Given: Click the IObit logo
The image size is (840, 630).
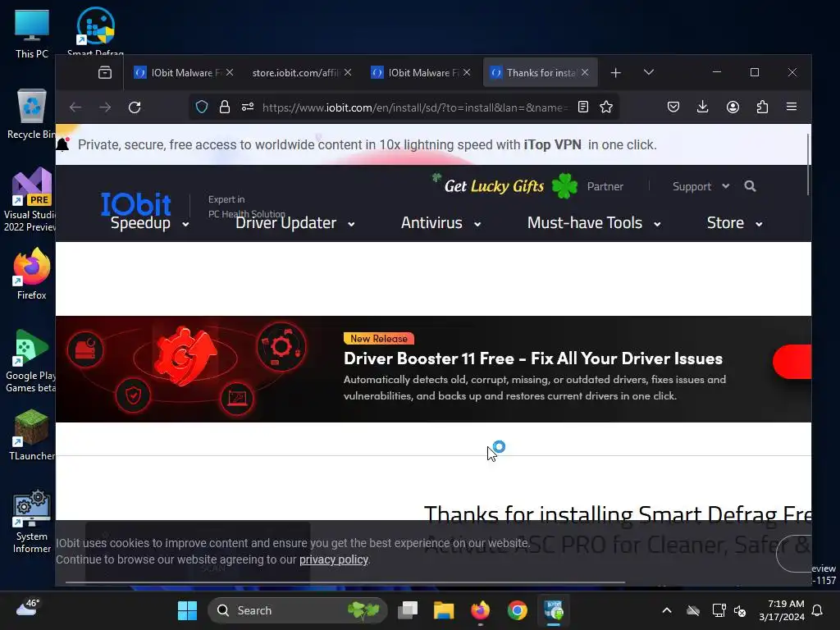Looking at the screenshot, I should [136, 204].
